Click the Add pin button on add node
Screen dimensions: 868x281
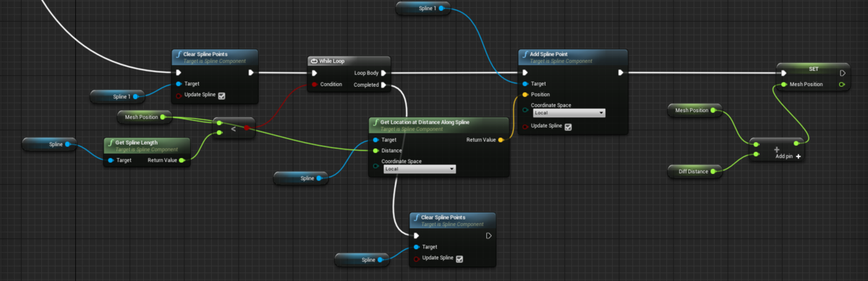pos(788,156)
